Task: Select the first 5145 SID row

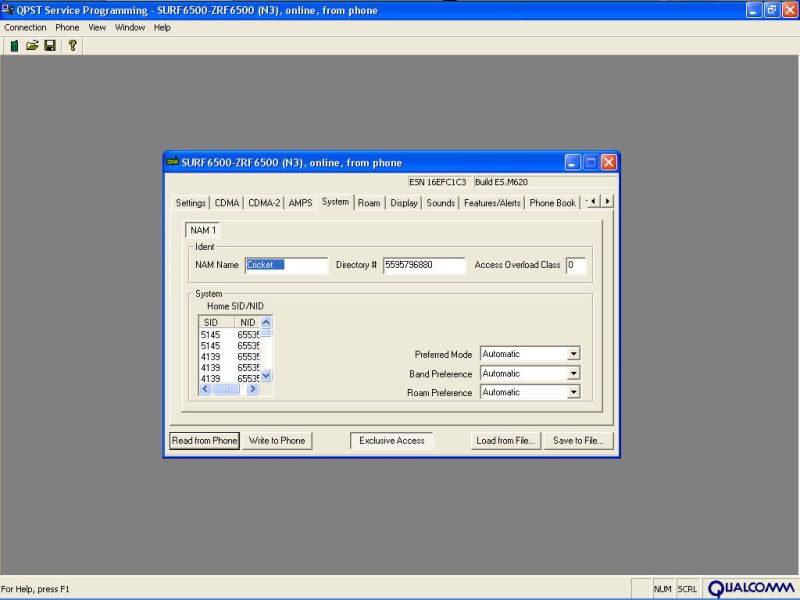Action: click(229, 335)
